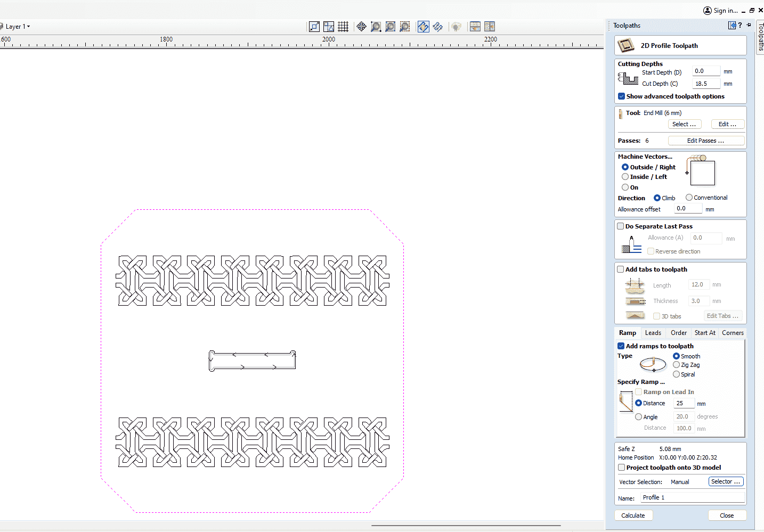The width and height of the screenshot is (764, 532).
Task: Toggle the solid toolpath rendering icon
Action: tap(438, 27)
